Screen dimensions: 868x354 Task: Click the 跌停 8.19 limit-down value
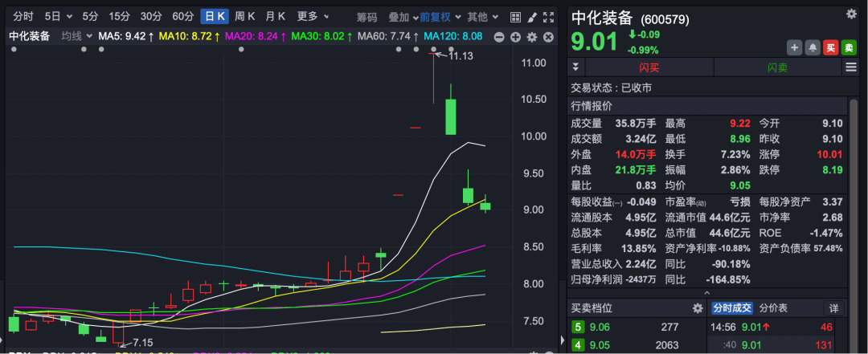[x=833, y=170]
